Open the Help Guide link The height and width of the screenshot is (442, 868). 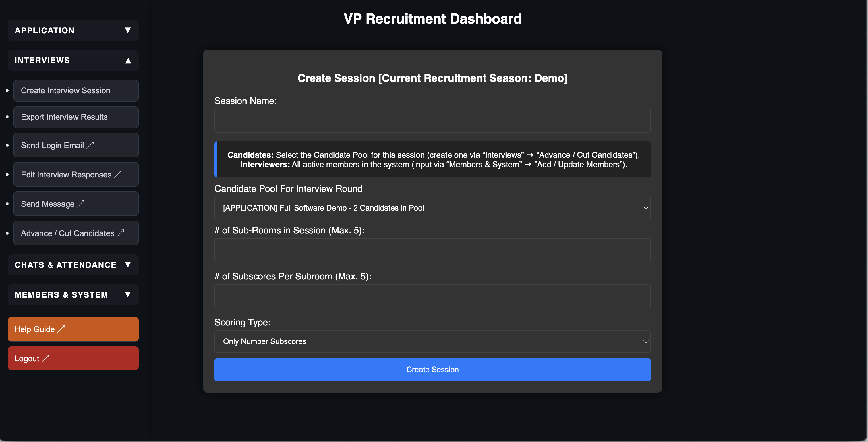(73, 329)
